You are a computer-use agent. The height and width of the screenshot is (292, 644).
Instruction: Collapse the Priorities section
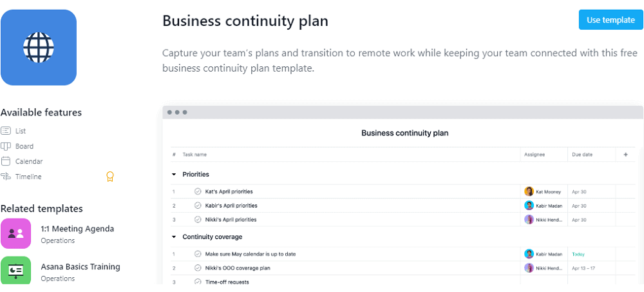pos(174,174)
